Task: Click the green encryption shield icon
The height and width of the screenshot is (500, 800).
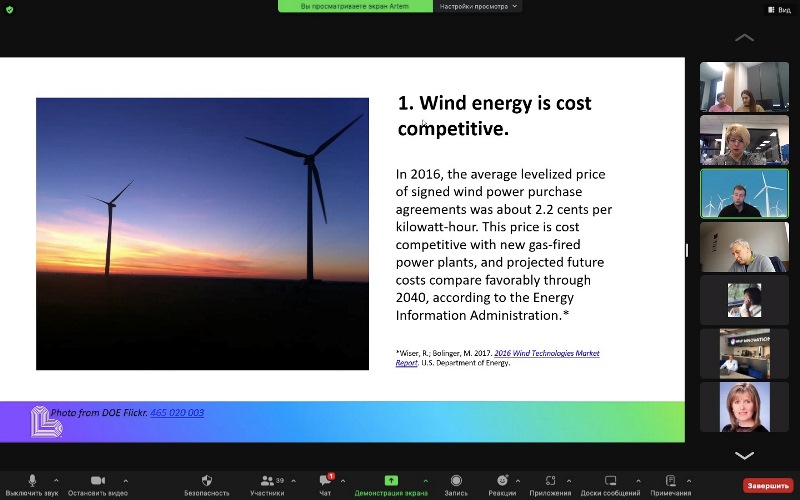Action: tap(9, 9)
